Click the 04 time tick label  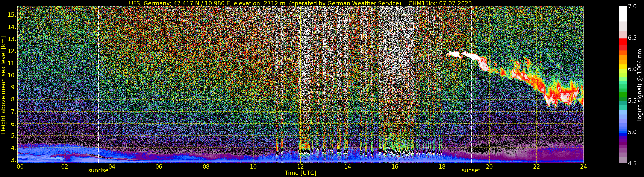[x=112, y=166]
